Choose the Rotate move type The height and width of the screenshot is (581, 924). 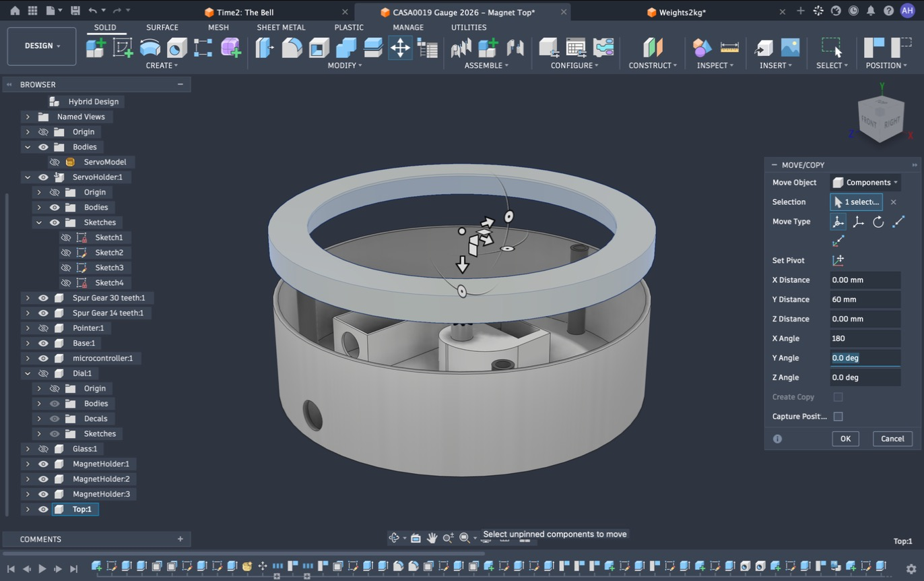[x=878, y=222]
